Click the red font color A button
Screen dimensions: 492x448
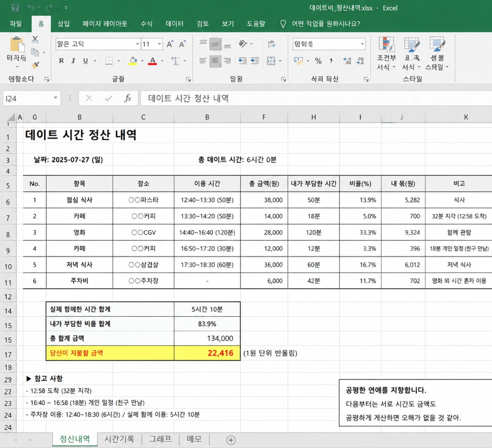pos(153,61)
